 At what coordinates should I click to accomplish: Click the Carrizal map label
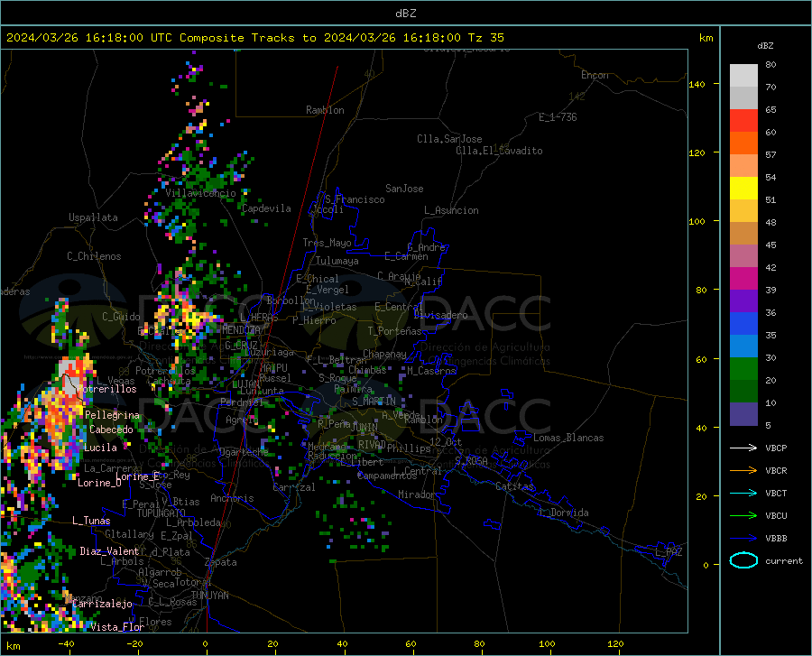click(293, 487)
